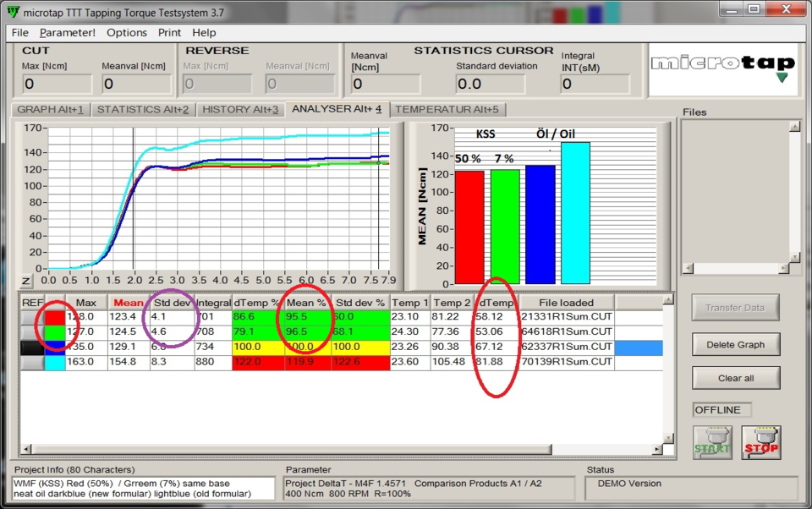Click the Mean value 154.8 cell
812x509 pixels.
(x=129, y=362)
